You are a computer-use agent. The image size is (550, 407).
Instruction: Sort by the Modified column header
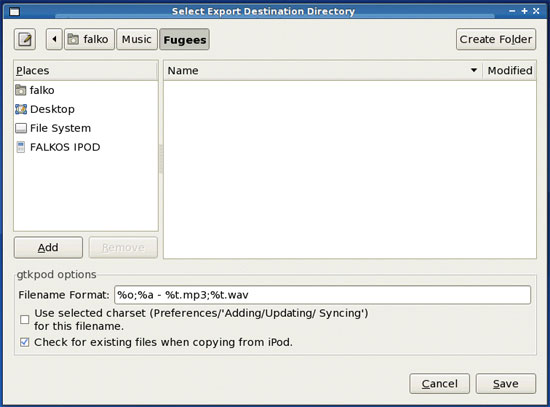click(510, 71)
